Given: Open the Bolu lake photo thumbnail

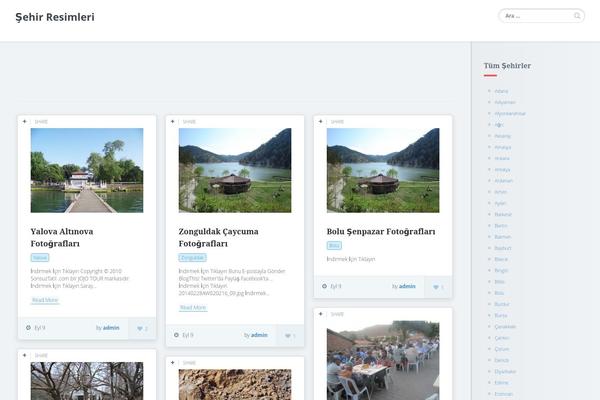Looking at the screenshot, I should [383, 170].
